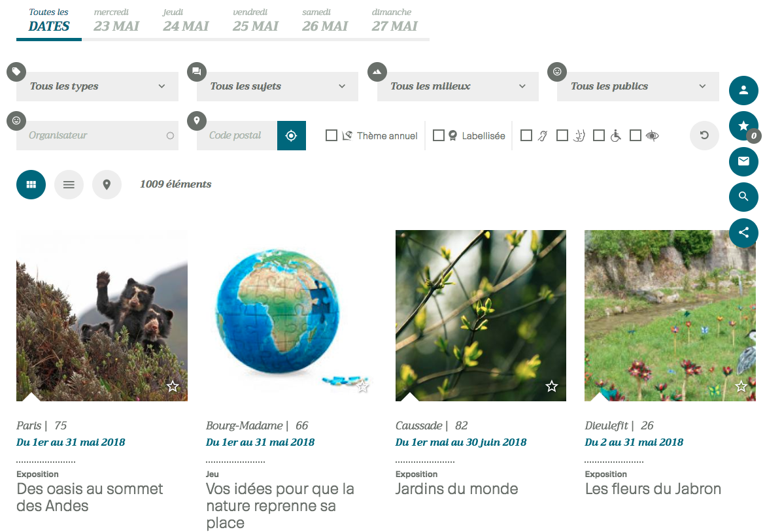This screenshot has height=532, width=765.
Task: Click the reset filters button
Action: click(704, 135)
